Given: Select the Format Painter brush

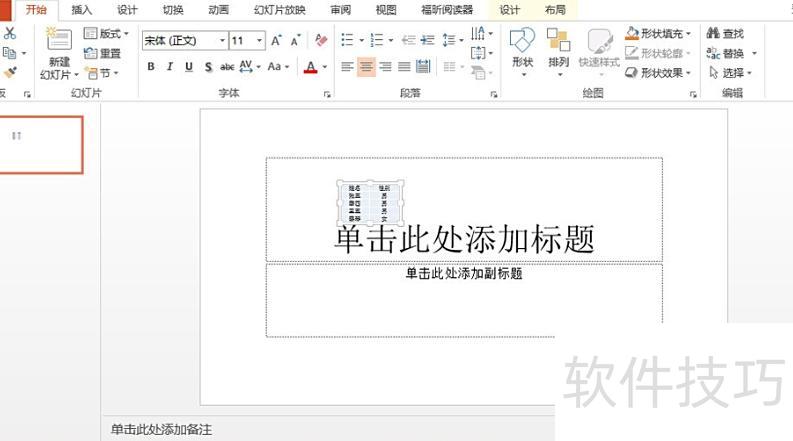Looking at the screenshot, I should point(10,73).
